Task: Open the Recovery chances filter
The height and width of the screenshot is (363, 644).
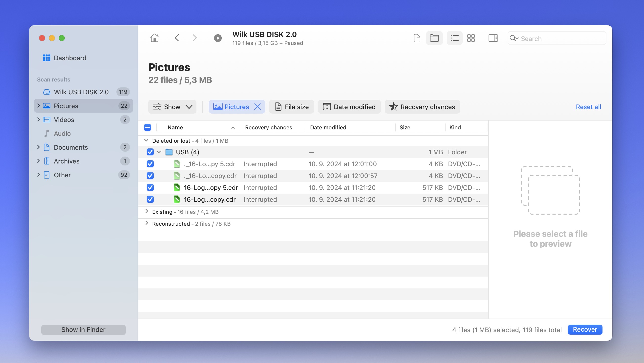Action: coord(422,107)
